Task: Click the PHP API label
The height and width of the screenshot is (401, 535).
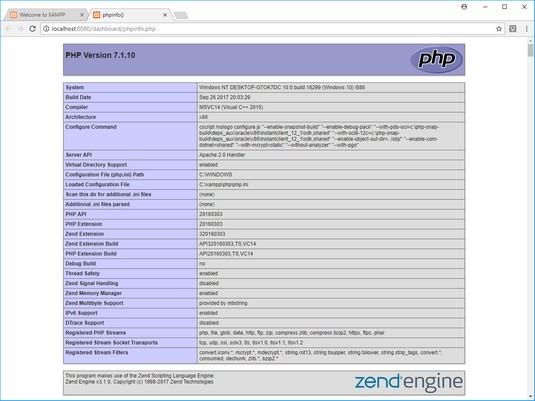Action: click(76, 214)
